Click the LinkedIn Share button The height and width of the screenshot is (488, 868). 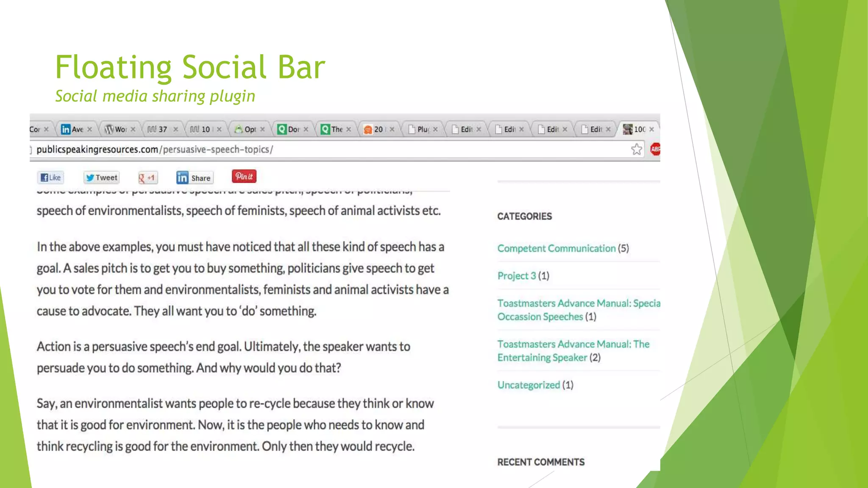(x=195, y=178)
